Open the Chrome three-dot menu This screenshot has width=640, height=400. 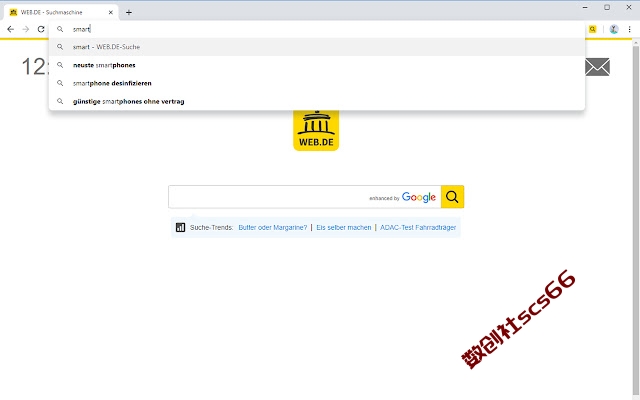[x=629, y=29]
